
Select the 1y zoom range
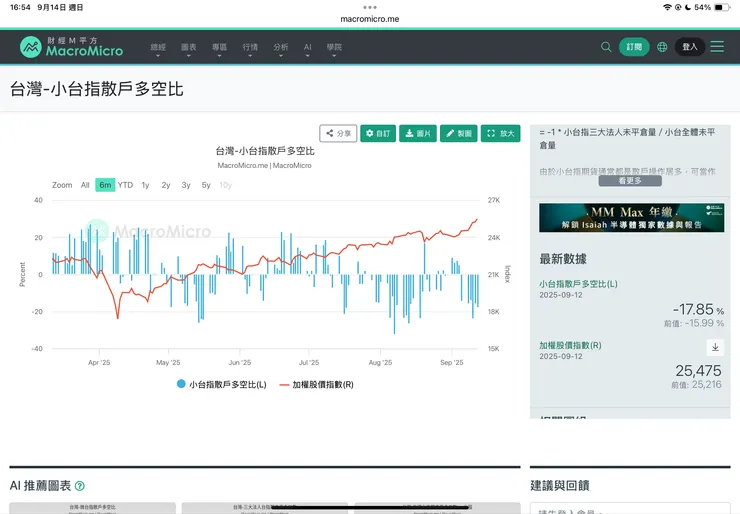point(145,185)
